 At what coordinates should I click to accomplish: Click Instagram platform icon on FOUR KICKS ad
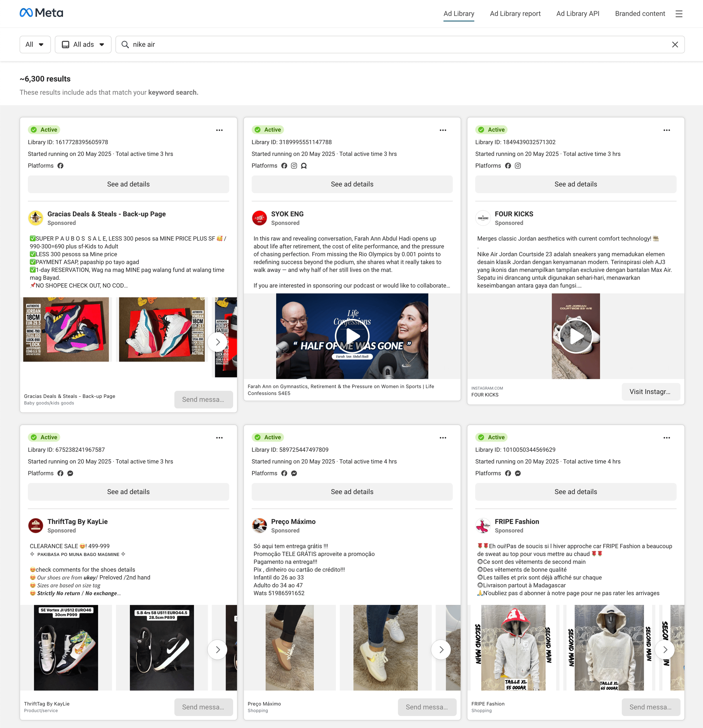point(518,166)
